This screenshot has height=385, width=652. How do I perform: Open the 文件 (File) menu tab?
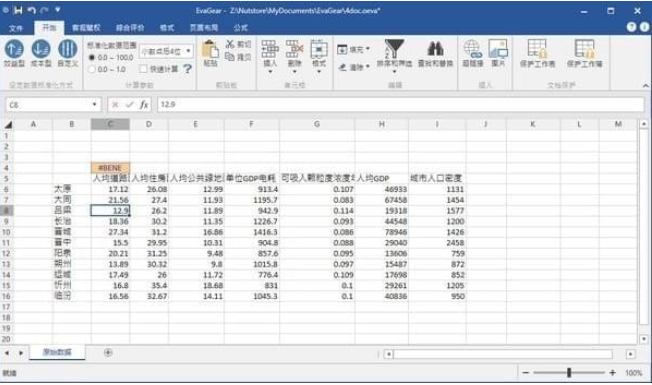pyautogui.click(x=16, y=28)
